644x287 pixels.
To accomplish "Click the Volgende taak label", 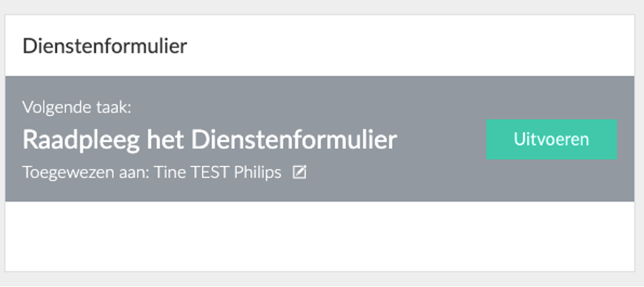I will coord(76,108).
